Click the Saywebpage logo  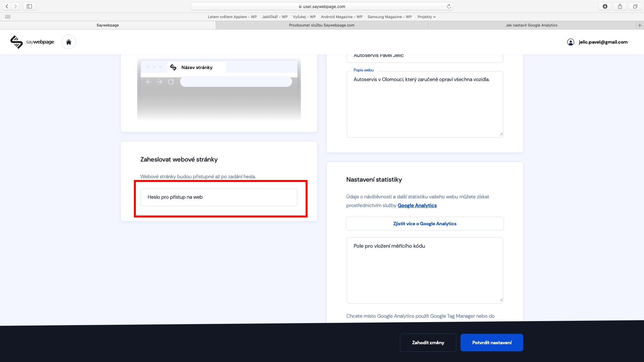(32, 42)
